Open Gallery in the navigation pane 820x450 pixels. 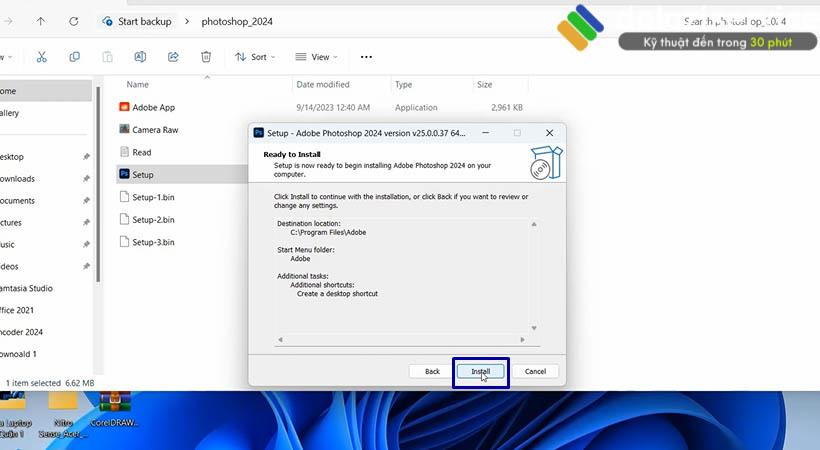9,113
